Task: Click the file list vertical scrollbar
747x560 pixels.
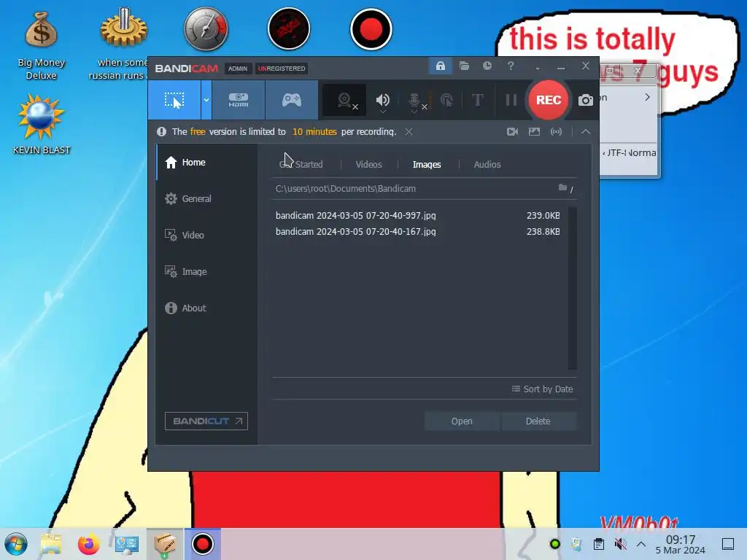Action: (x=572, y=287)
